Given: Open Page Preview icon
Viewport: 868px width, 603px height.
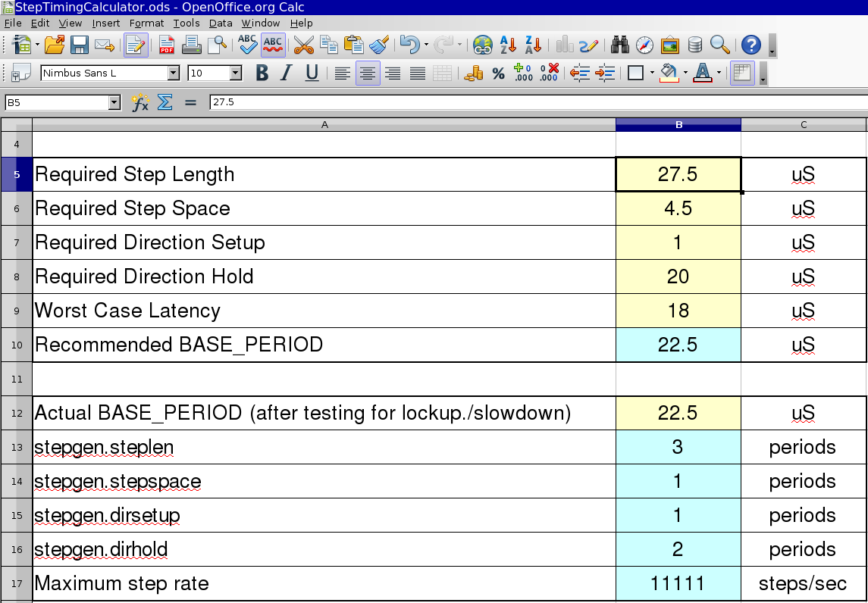Looking at the screenshot, I should pyautogui.click(x=217, y=45).
